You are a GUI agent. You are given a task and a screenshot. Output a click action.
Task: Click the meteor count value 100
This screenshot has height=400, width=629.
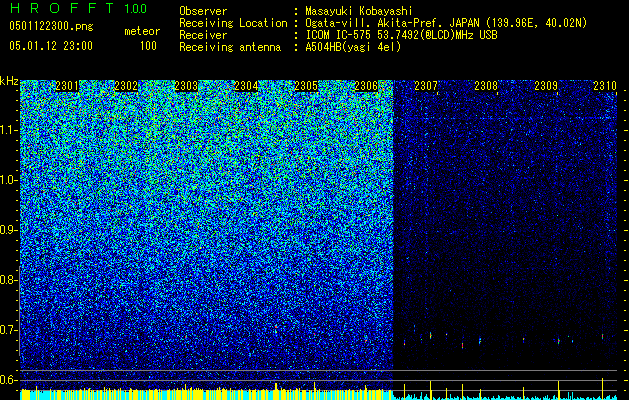coord(148,46)
